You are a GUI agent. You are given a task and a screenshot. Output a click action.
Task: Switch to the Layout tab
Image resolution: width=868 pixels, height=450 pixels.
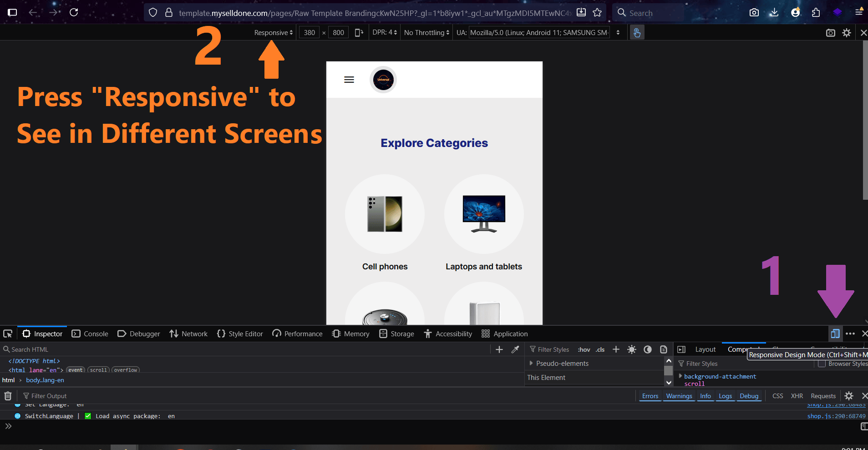tap(706, 349)
